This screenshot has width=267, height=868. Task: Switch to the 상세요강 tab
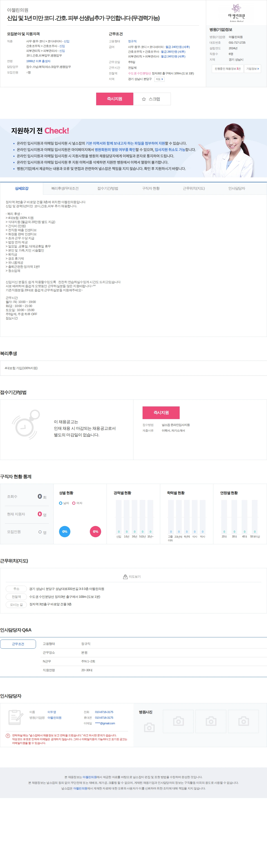[21, 188]
